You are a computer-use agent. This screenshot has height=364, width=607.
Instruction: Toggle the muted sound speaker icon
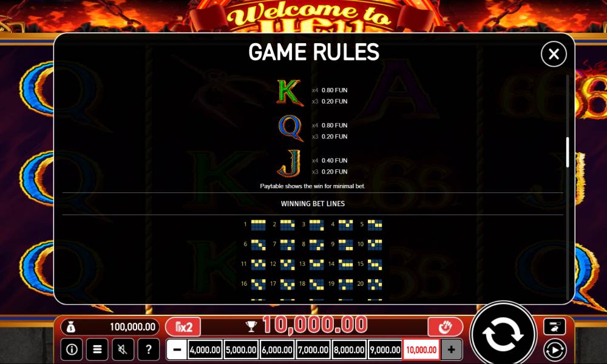tap(123, 349)
